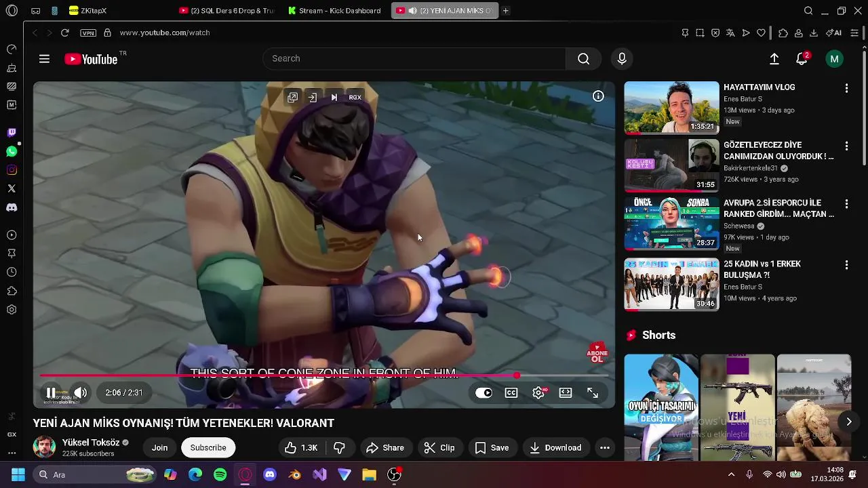Click the Subscribe button

tap(208, 447)
